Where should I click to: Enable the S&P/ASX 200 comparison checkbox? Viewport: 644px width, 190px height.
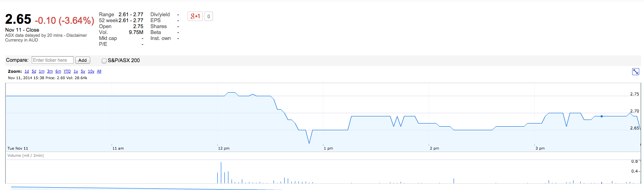coord(104,61)
